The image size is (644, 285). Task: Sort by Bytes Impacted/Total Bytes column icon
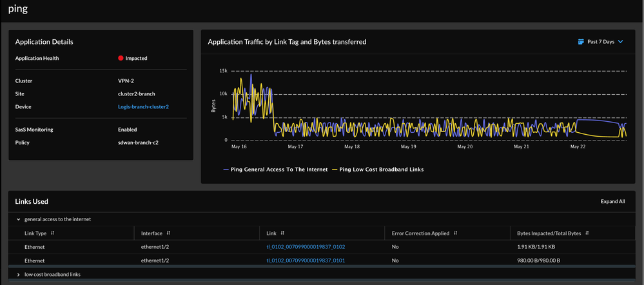[x=587, y=233]
